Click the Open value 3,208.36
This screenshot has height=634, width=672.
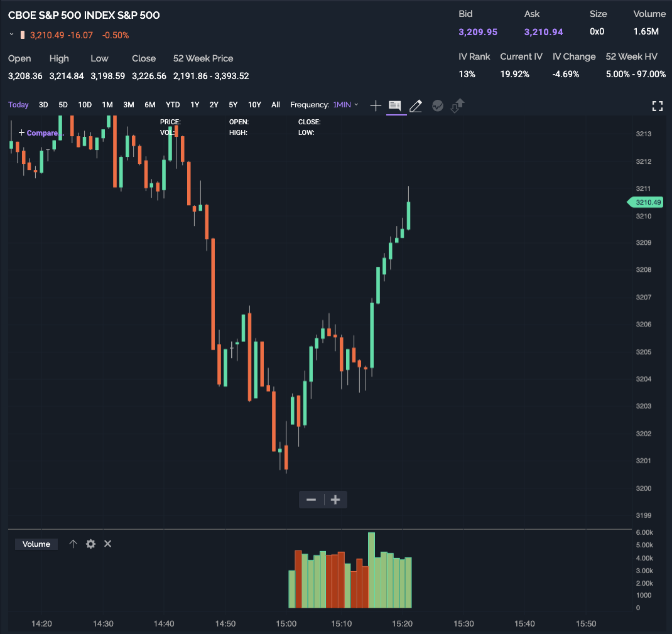(25, 76)
